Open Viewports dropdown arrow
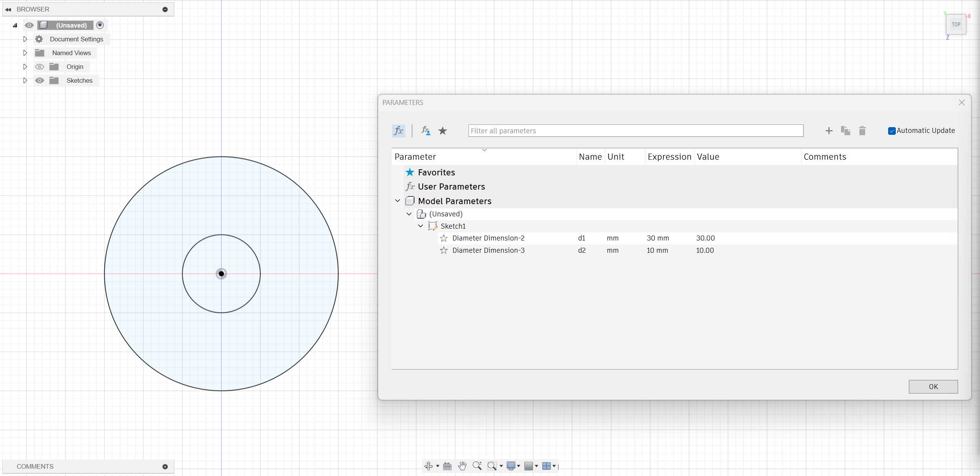This screenshot has width=980, height=476. [x=554, y=466]
